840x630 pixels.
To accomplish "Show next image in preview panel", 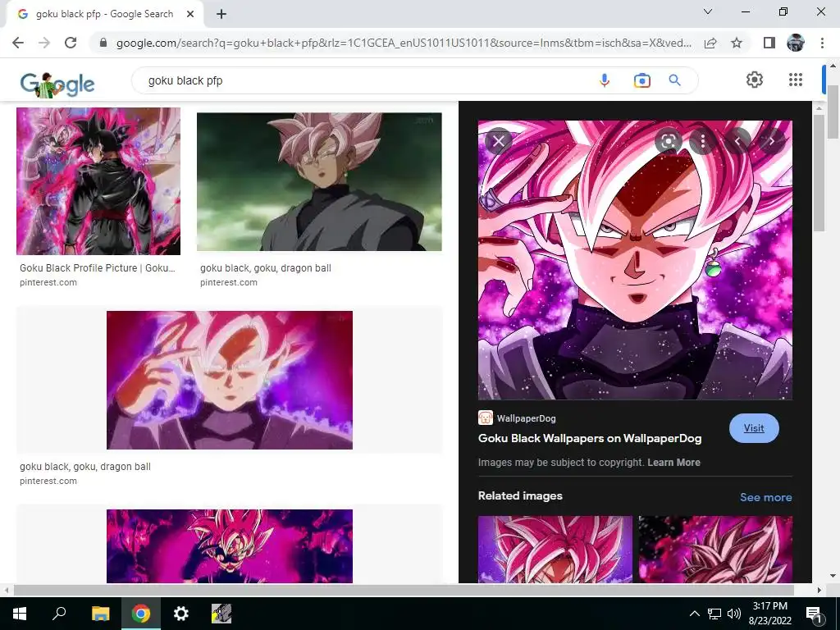I will (x=772, y=141).
